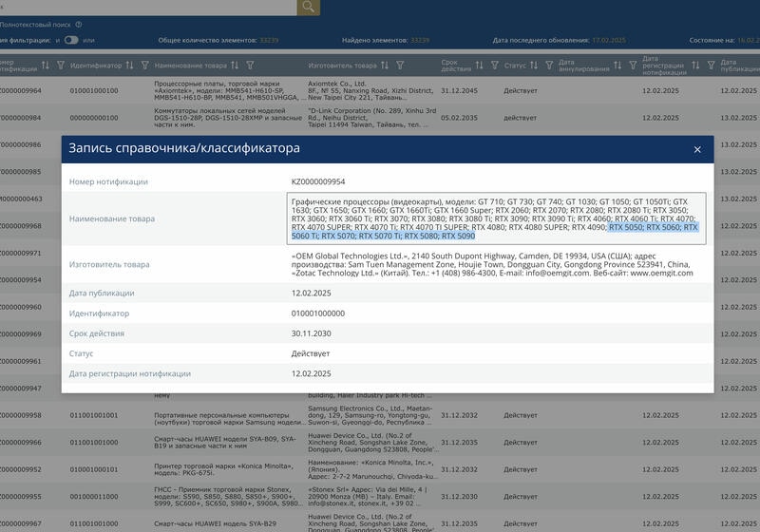Open filter for Идентификатор column

(145, 65)
